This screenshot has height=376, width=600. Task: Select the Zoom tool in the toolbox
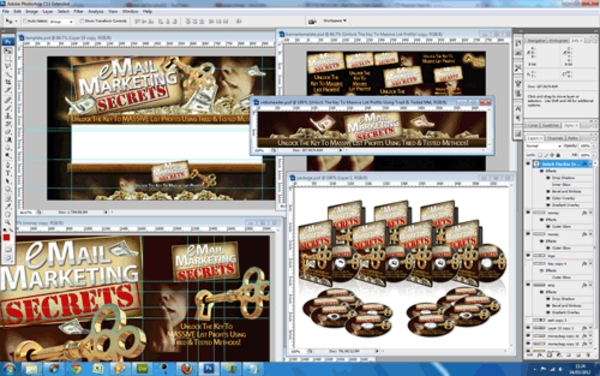pos(8,222)
